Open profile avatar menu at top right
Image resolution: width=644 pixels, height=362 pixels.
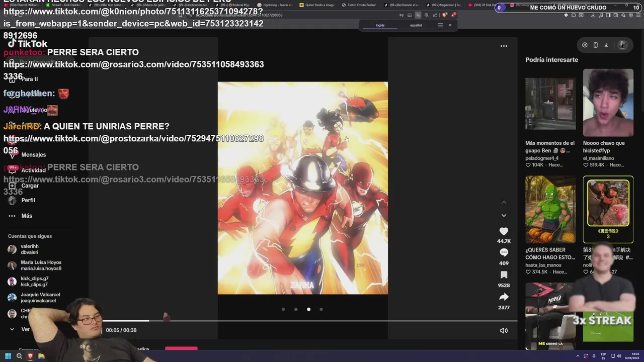(x=622, y=45)
